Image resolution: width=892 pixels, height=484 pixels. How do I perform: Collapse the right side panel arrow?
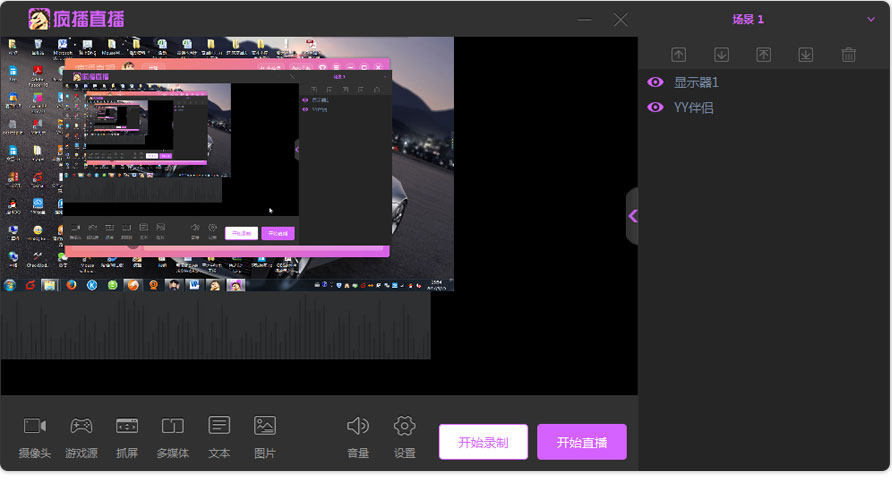pyautogui.click(x=632, y=216)
